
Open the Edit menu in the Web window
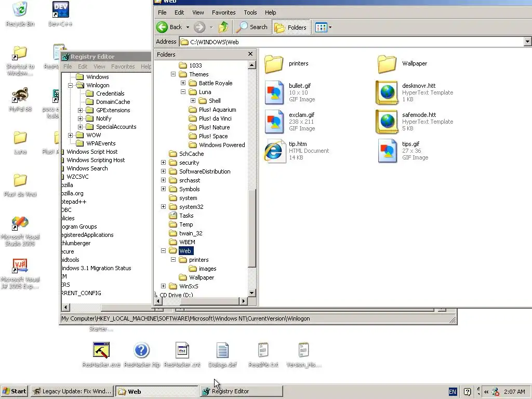(x=179, y=12)
